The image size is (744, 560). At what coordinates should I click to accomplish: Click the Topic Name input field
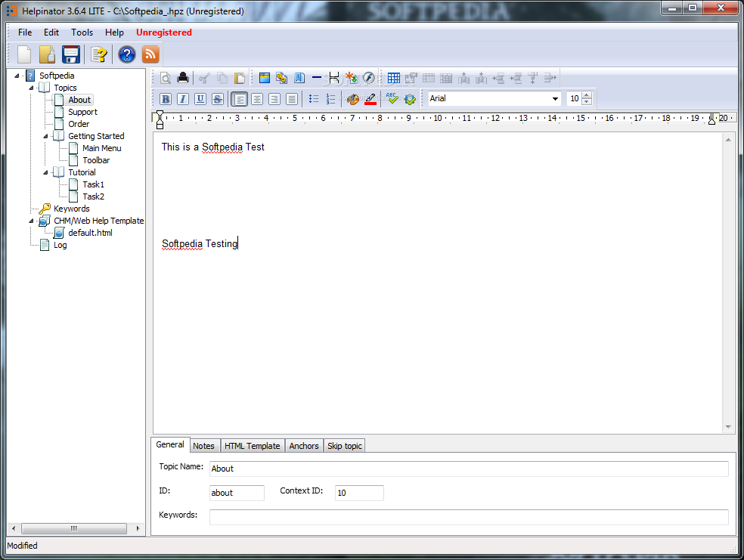[x=469, y=469]
